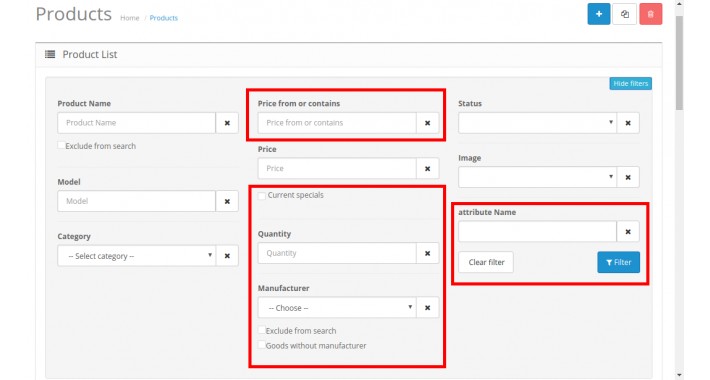Apply filters with blue Filter button
The width and height of the screenshot is (710, 380).
coord(619,262)
